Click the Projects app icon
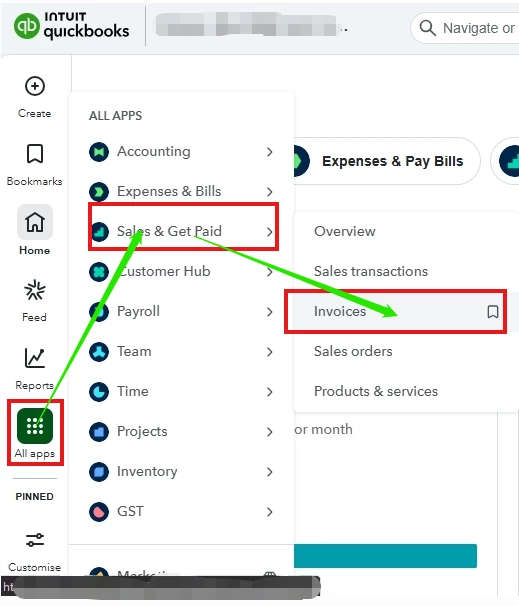The image size is (519, 606). 99,432
